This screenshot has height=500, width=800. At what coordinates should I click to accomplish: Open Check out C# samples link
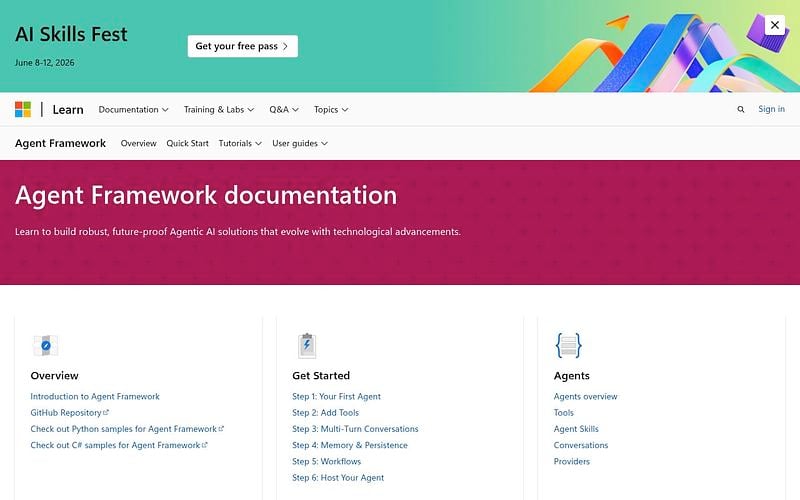[119, 445]
